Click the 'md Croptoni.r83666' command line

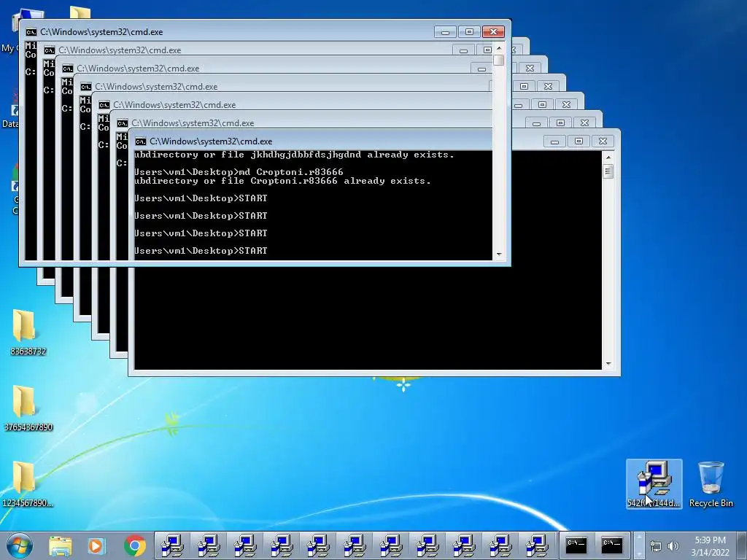pyautogui.click(x=291, y=172)
